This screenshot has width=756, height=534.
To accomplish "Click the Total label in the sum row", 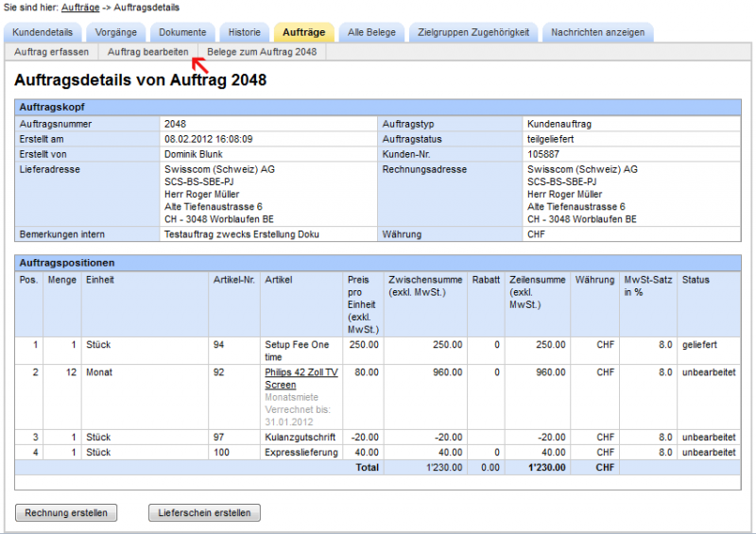I will point(367,468).
